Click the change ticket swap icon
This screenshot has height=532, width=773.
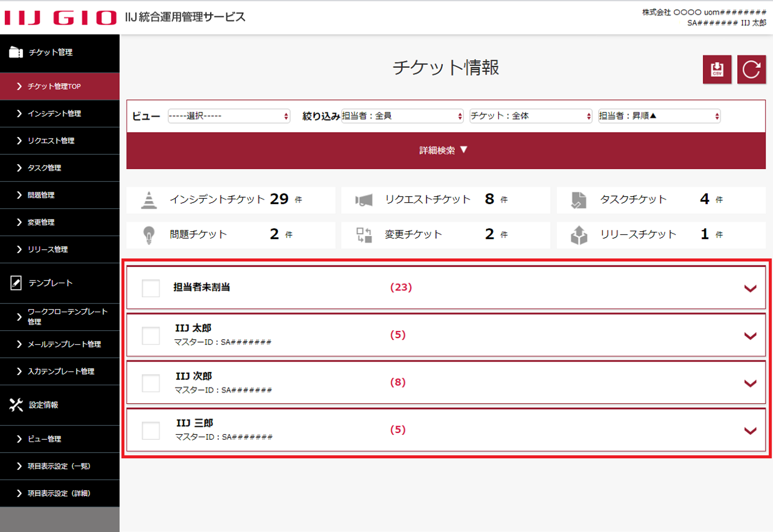click(364, 235)
